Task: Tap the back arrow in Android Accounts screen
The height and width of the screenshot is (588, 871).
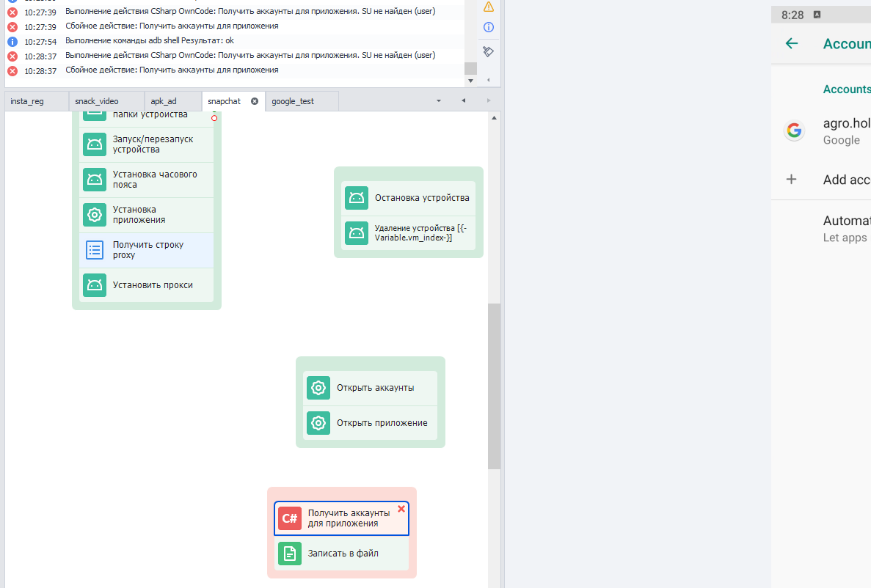Action: tap(792, 43)
